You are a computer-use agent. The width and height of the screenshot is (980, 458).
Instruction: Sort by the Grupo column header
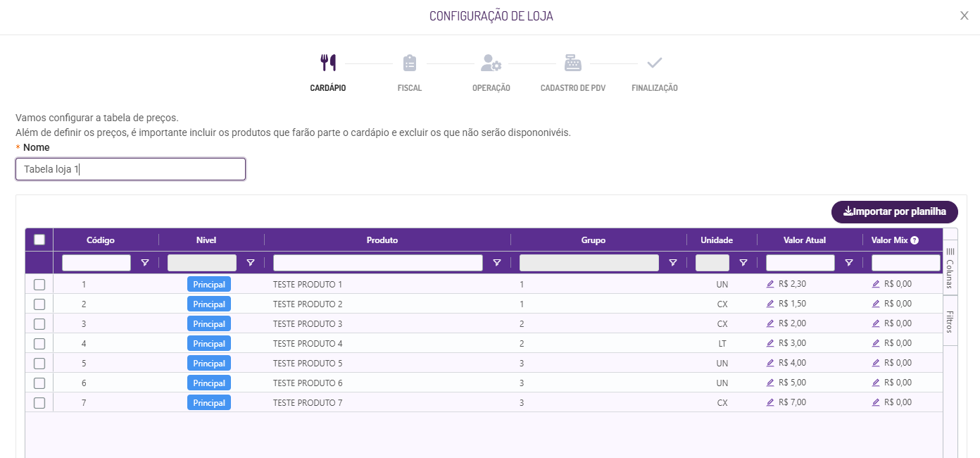tap(592, 240)
